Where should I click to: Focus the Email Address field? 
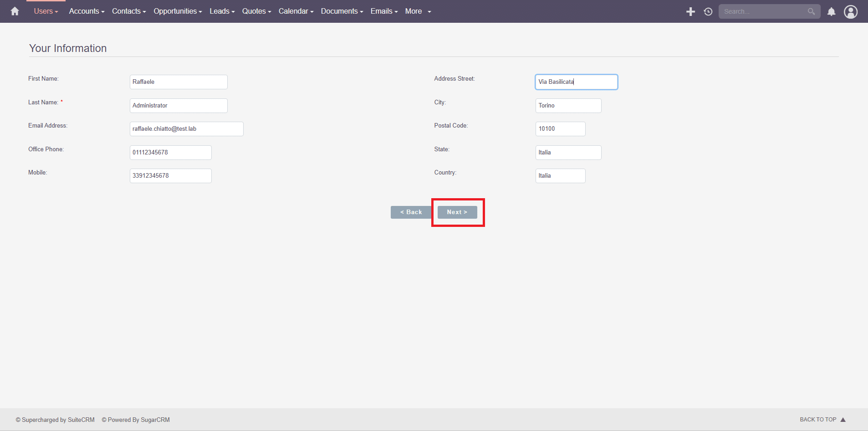(186, 129)
